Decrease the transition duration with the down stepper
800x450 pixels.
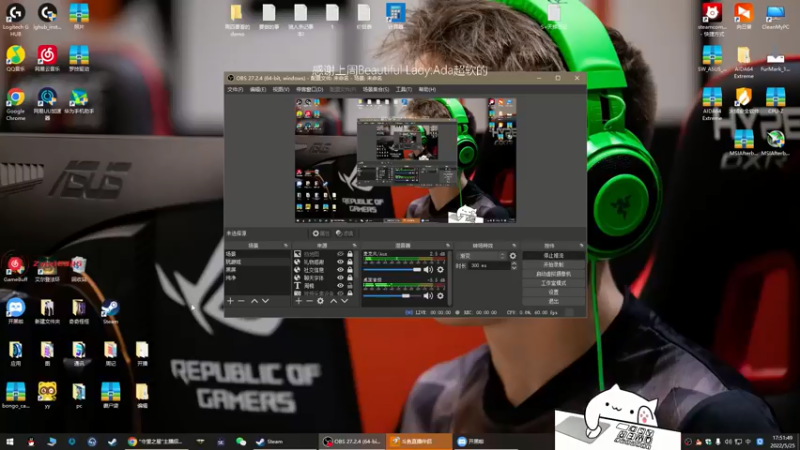coord(514,268)
